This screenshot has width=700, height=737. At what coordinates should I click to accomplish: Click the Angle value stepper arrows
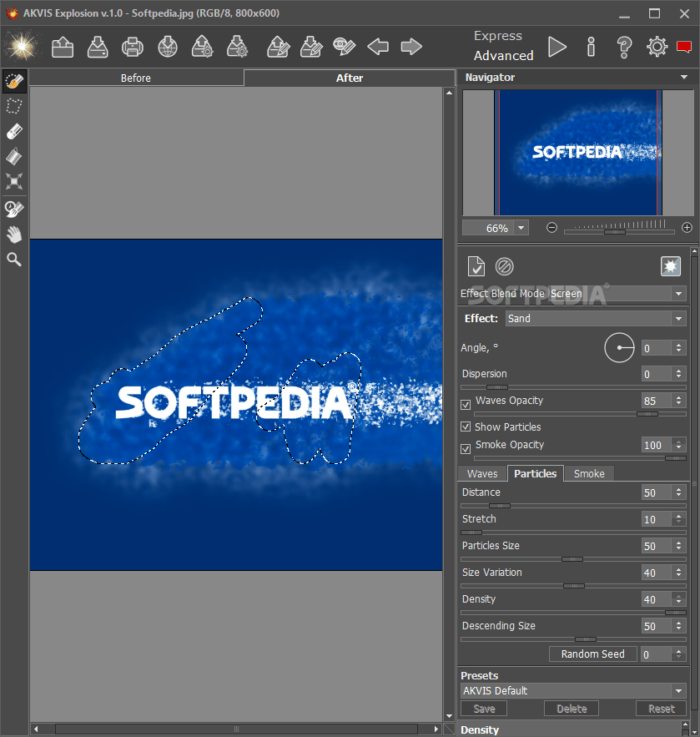point(679,348)
